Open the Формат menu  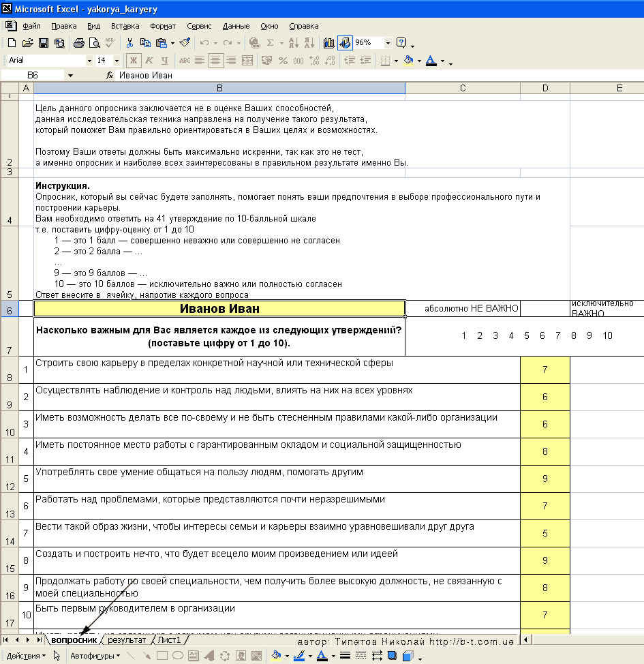point(163,27)
